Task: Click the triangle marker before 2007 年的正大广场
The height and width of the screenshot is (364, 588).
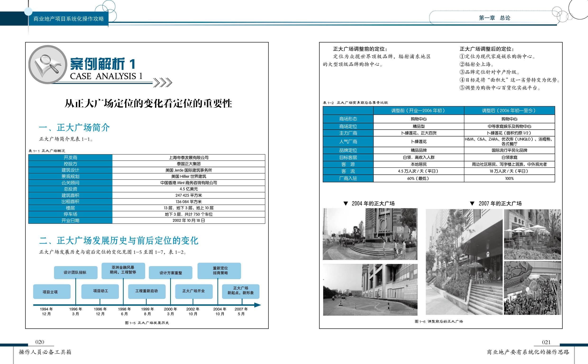Action: pos(472,203)
